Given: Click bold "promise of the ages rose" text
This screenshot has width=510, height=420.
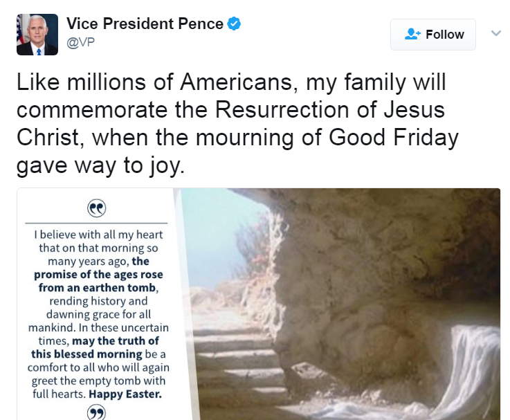Looking at the screenshot, I should click(x=98, y=275).
